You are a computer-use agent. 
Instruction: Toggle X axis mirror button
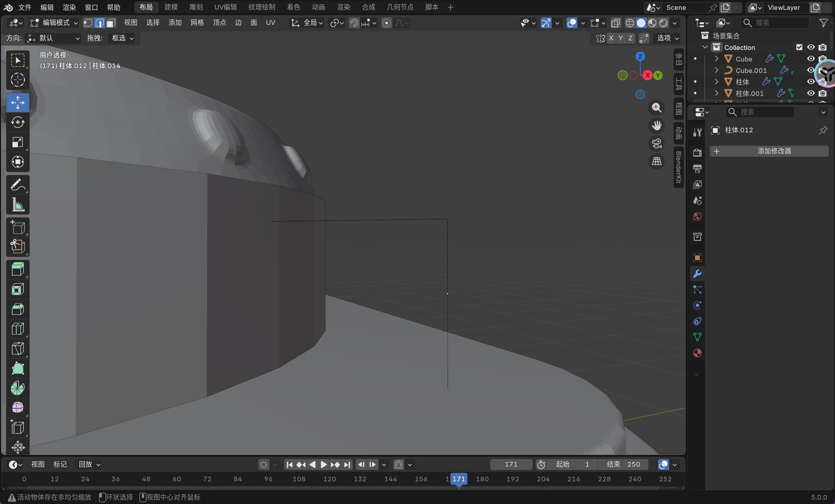pyautogui.click(x=611, y=38)
